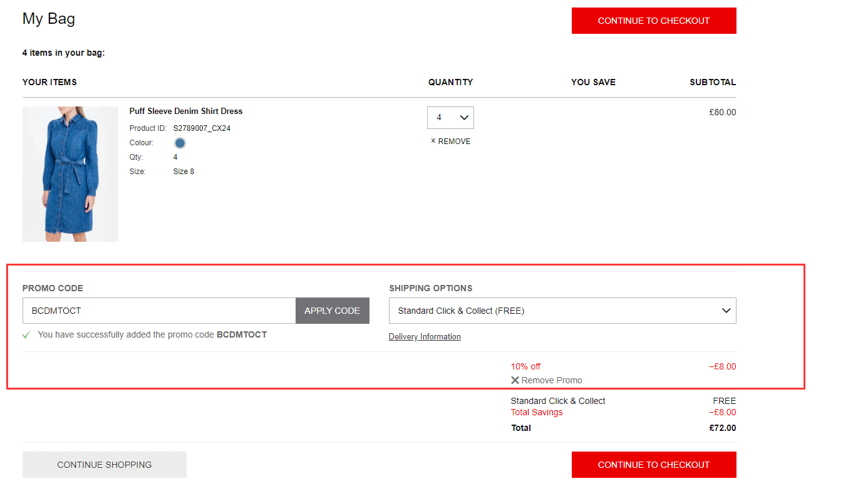Click the blue colour swatch
Screen dimensions: 868x481
click(x=180, y=143)
